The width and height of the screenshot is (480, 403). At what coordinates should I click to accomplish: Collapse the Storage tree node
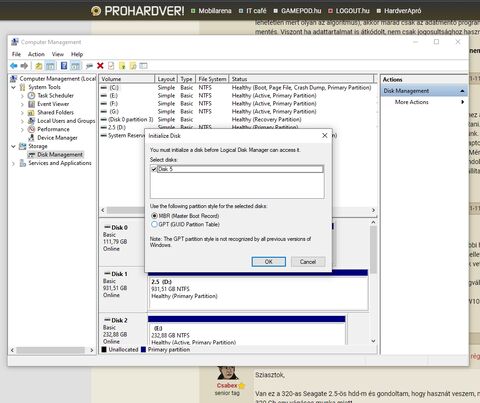[13, 146]
